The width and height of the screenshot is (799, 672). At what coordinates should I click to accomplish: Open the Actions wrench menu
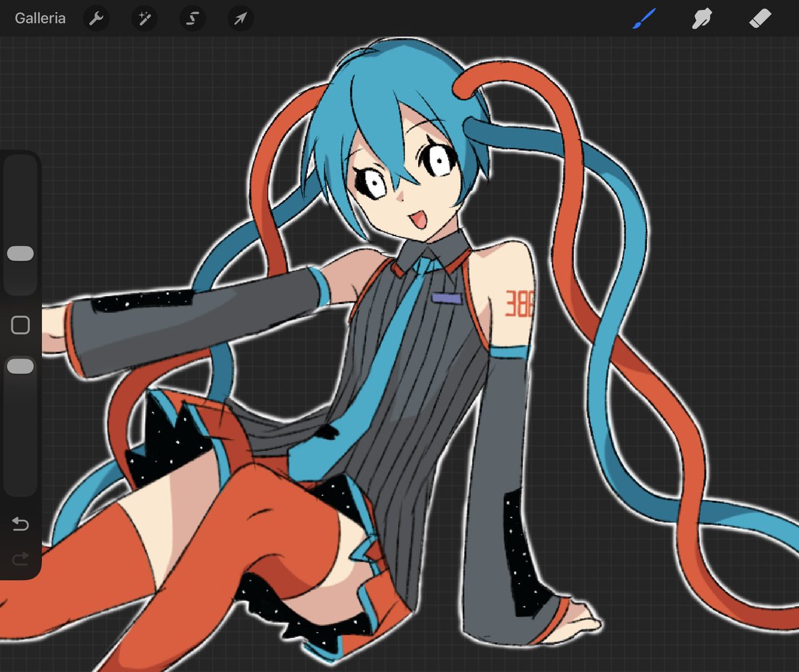pyautogui.click(x=97, y=18)
